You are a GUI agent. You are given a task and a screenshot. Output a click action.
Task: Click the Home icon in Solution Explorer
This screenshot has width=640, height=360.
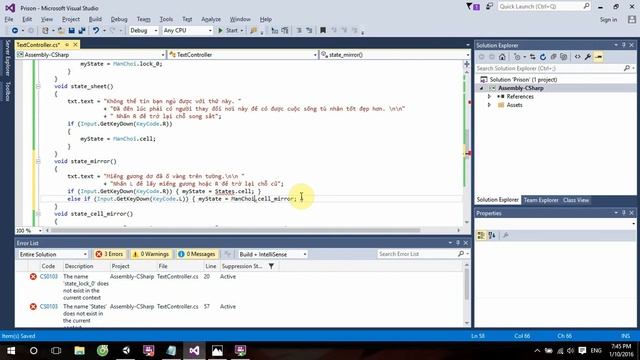tap(502, 57)
